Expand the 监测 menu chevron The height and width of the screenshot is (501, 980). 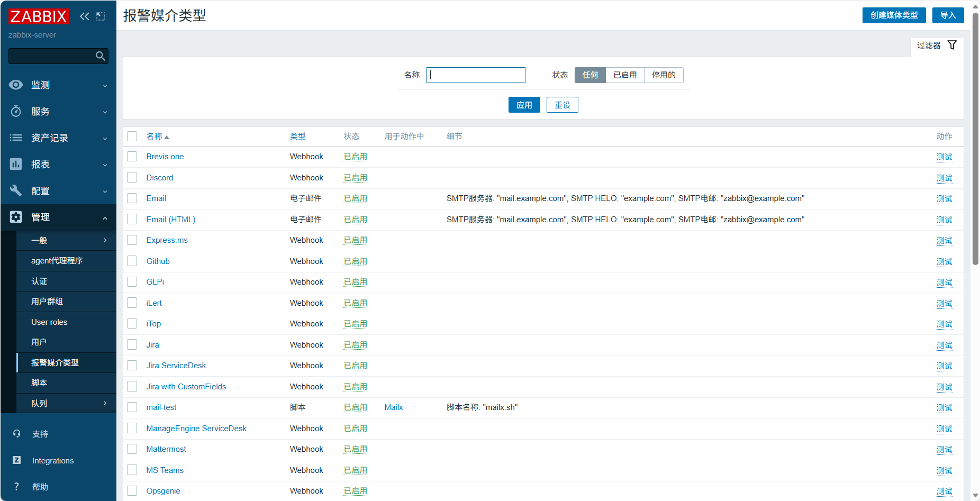click(x=105, y=86)
